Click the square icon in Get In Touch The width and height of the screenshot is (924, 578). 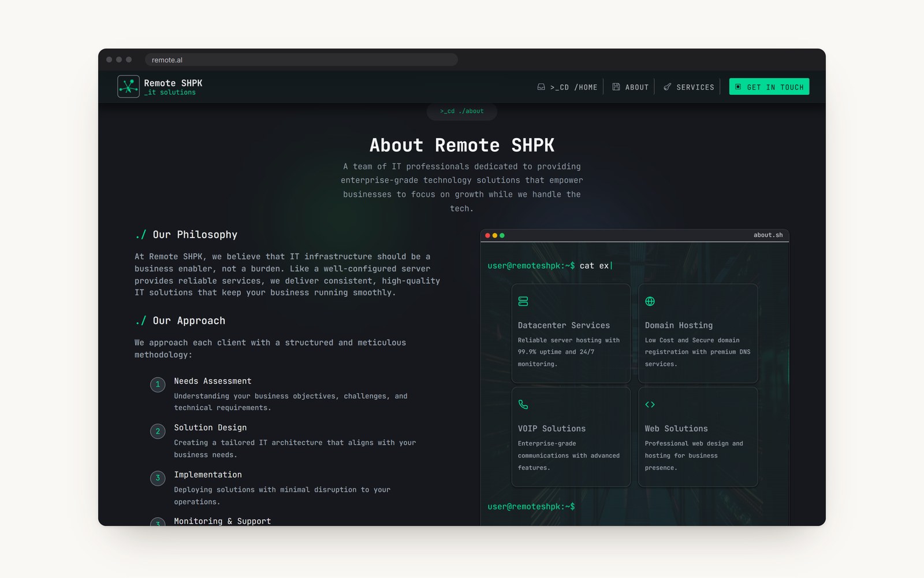point(738,87)
